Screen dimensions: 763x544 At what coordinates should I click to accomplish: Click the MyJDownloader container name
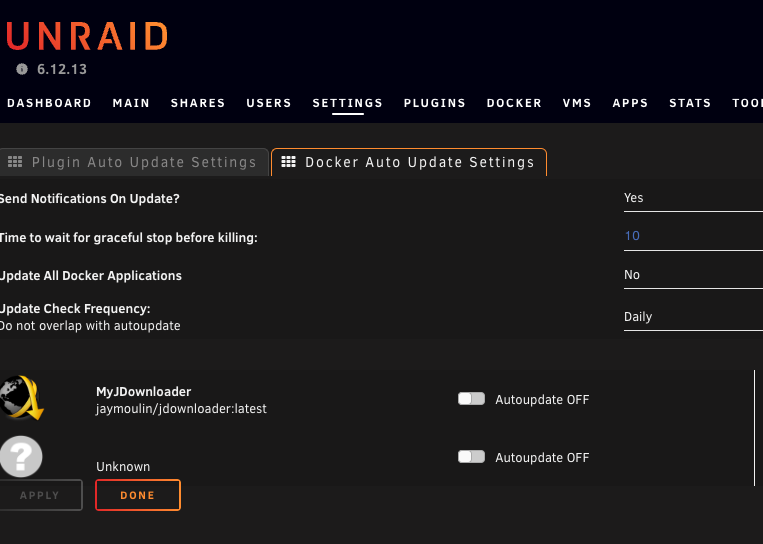coord(144,392)
